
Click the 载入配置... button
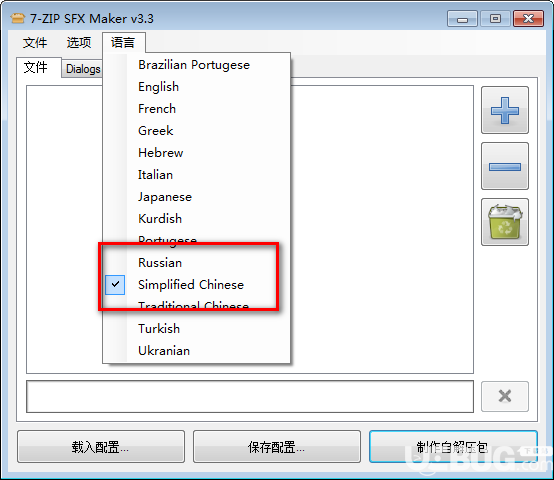click(x=101, y=447)
